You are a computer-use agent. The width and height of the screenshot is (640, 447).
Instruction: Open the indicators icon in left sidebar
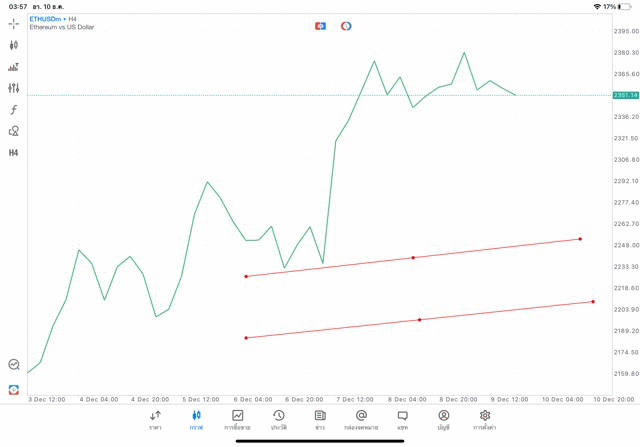14,67
